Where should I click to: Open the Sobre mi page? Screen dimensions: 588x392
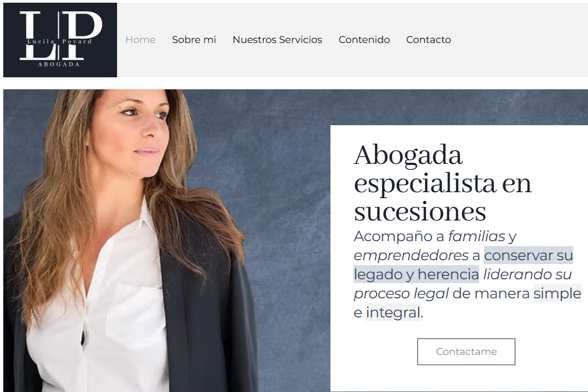click(x=194, y=40)
